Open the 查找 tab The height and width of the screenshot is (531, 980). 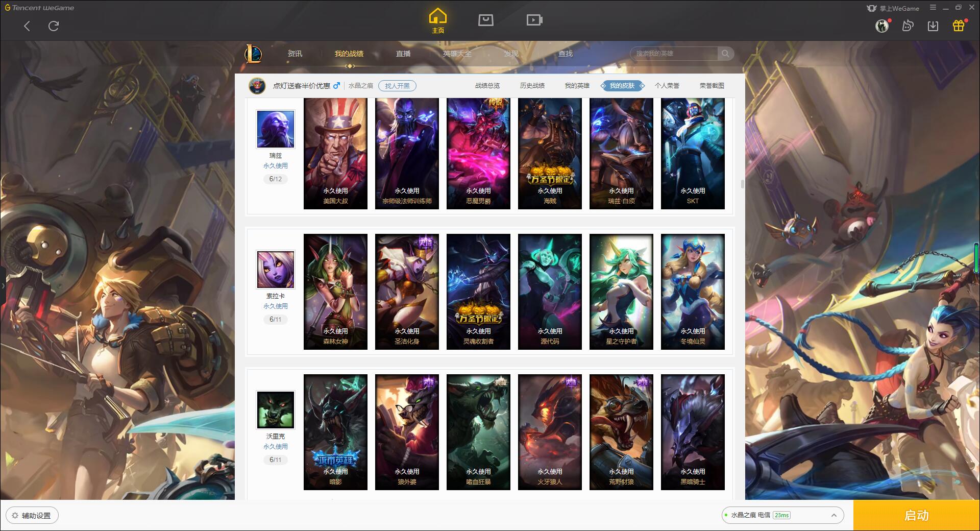(x=566, y=54)
